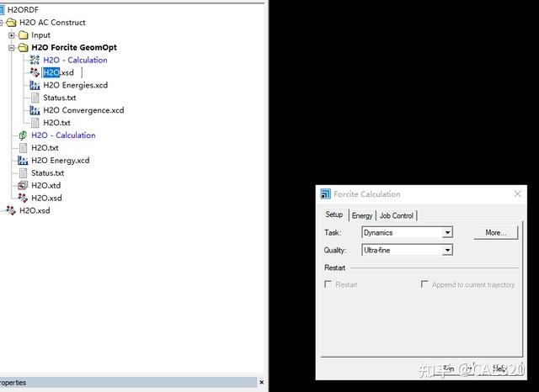Switch to the Job Control tab
The height and width of the screenshot is (392, 539).
point(397,215)
